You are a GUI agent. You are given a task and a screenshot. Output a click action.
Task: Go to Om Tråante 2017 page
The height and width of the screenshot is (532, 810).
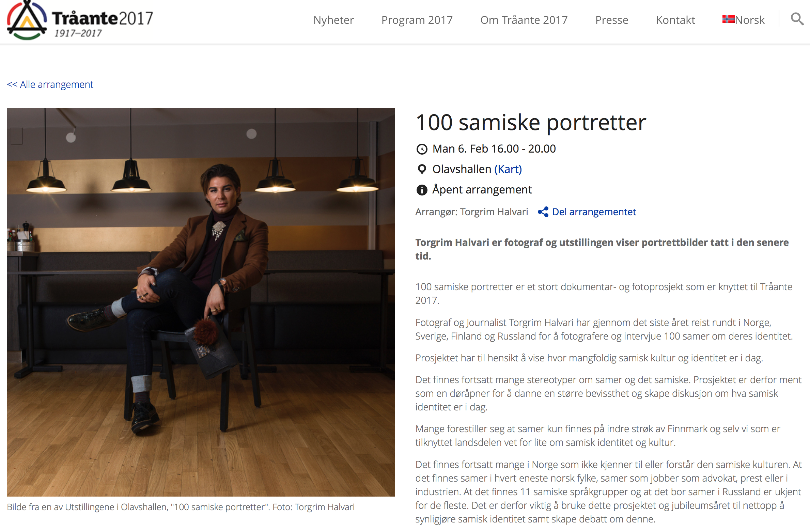(x=524, y=20)
